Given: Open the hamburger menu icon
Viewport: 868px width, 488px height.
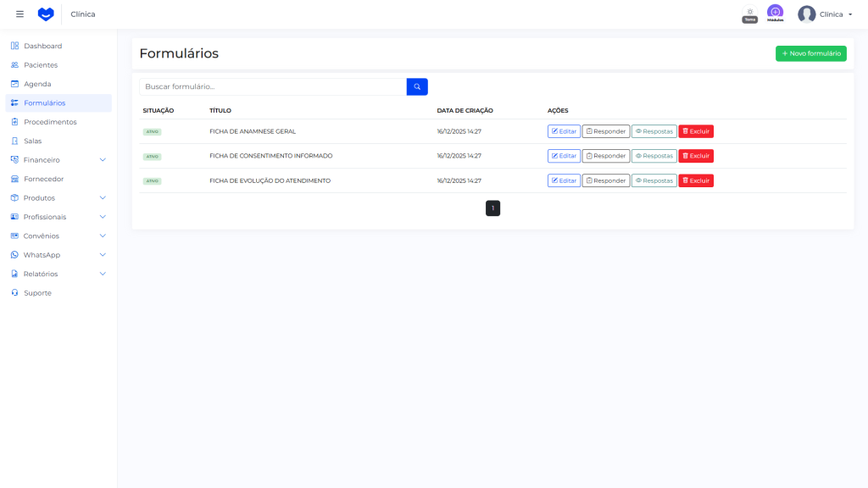Looking at the screenshot, I should (19, 14).
